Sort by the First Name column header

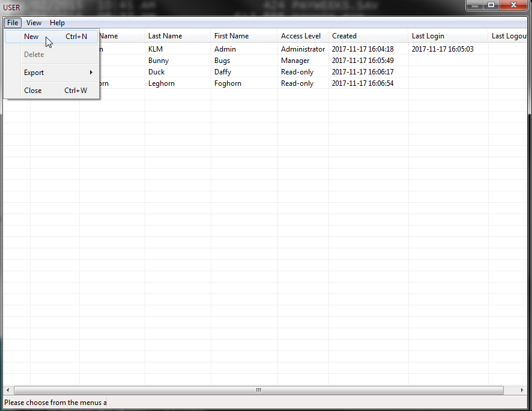click(244, 36)
